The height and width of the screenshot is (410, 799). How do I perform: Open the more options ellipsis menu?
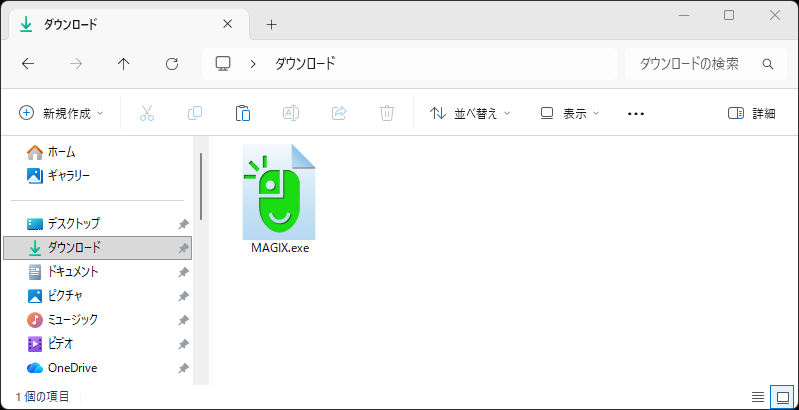pos(636,113)
